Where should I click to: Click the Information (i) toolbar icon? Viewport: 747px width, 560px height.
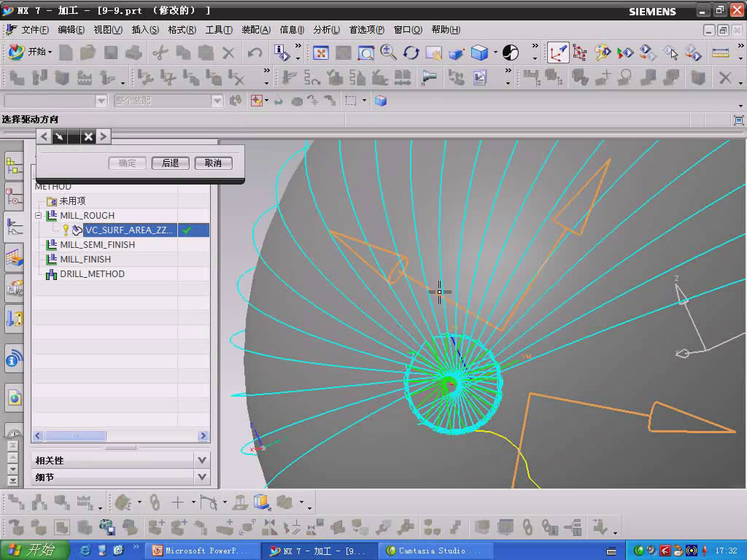(281, 52)
